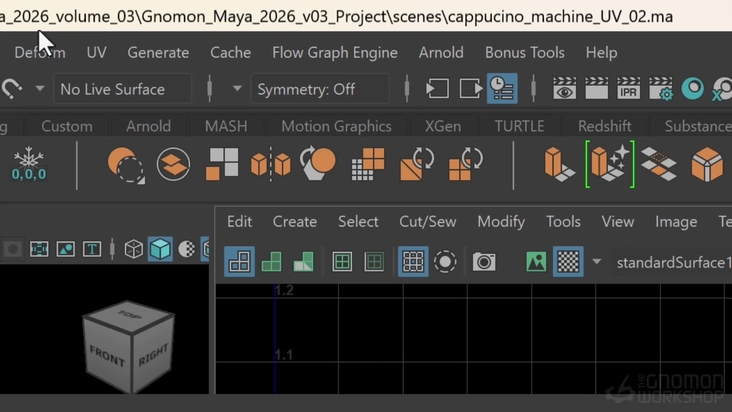
Task: Click the orange cube UV projection icon
Action: point(707,164)
